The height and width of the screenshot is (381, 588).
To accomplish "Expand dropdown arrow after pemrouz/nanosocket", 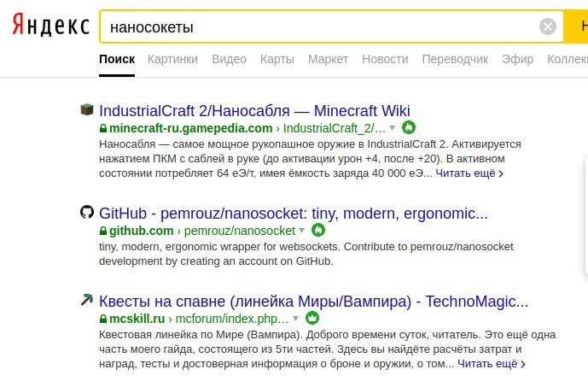I will tap(302, 231).
